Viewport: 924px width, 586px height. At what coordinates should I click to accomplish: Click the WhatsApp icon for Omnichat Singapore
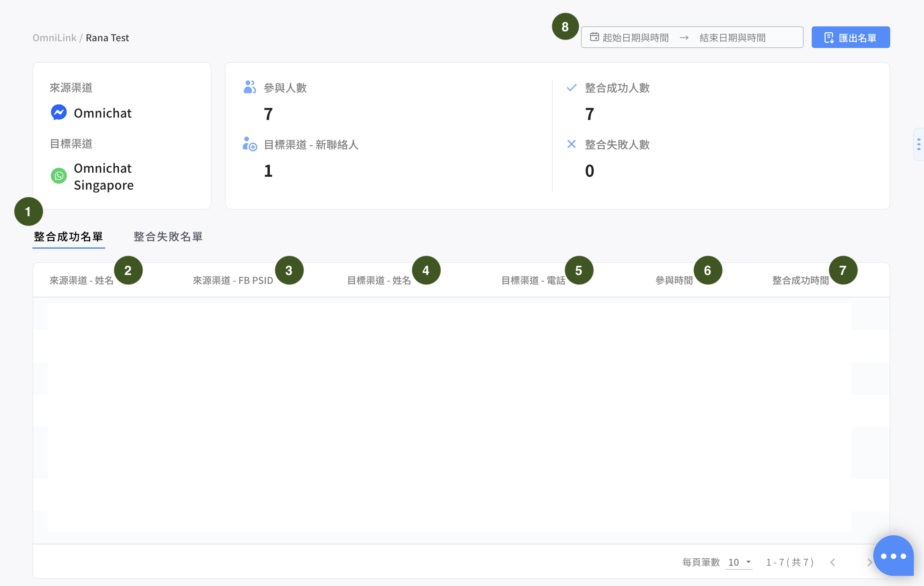(59, 176)
